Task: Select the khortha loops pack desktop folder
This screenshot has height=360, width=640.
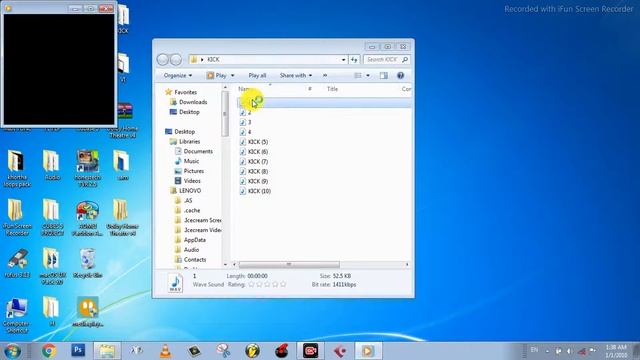Action: [x=16, y=169]
